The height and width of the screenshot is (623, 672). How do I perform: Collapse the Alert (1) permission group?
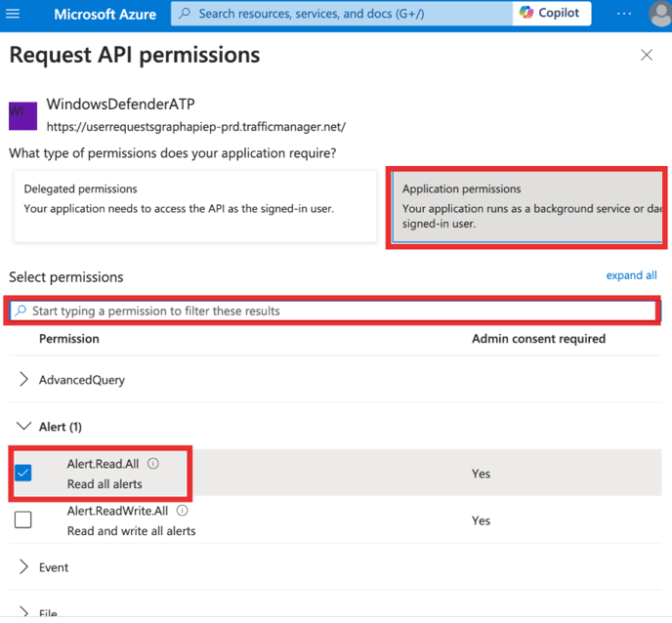click(x=23, y=427)
